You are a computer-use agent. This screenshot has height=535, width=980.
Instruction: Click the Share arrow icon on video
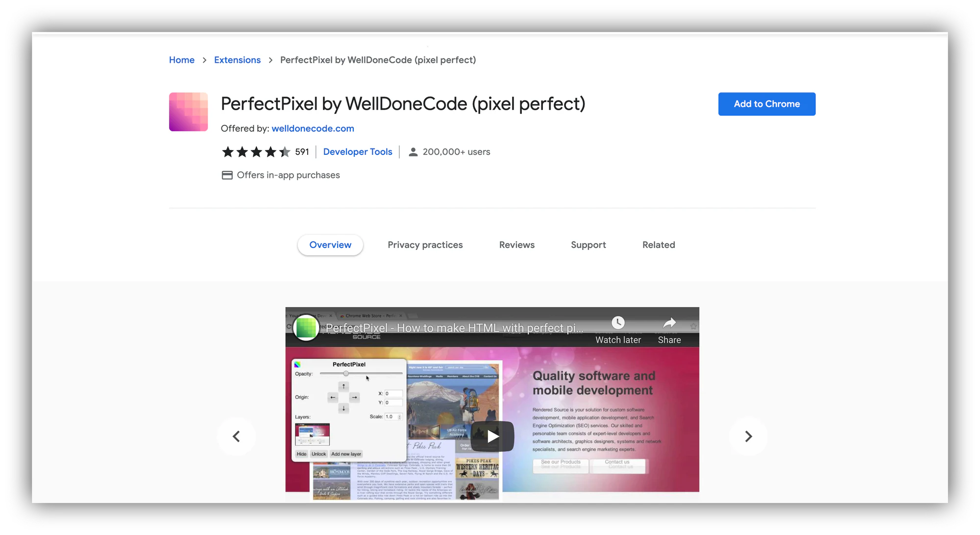[669, 322]
